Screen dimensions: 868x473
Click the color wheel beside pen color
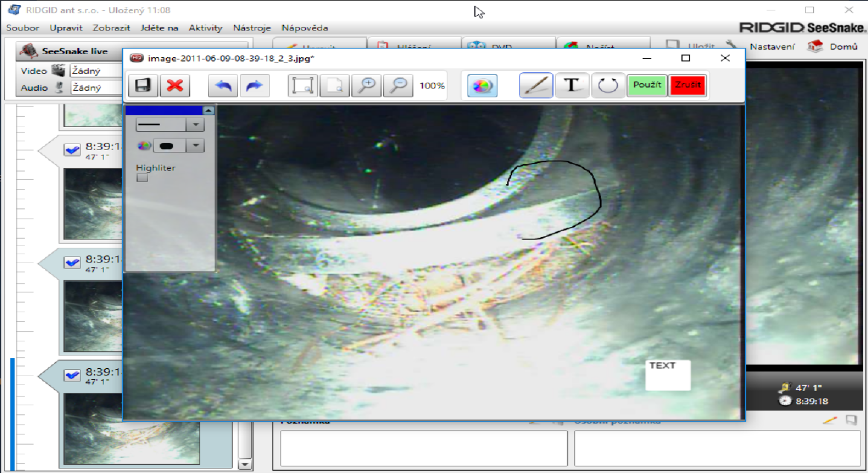click(x=144, y=146)
